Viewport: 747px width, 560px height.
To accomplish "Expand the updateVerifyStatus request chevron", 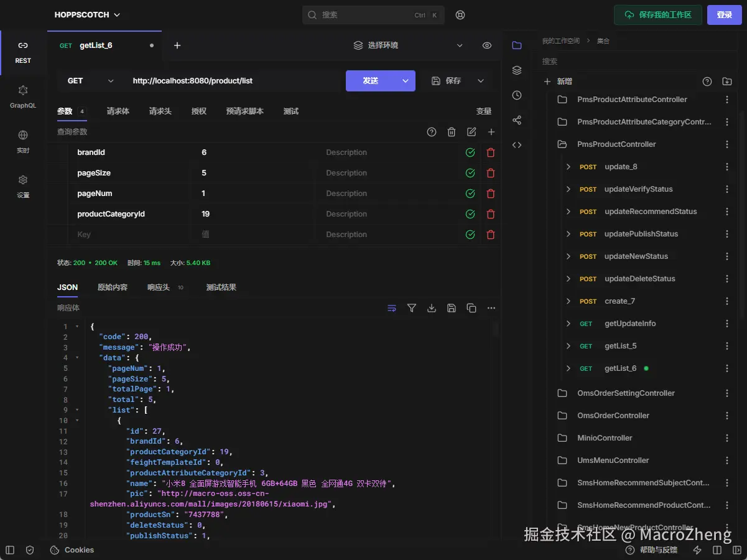I will pyautogui.click(x=568, y=189).
